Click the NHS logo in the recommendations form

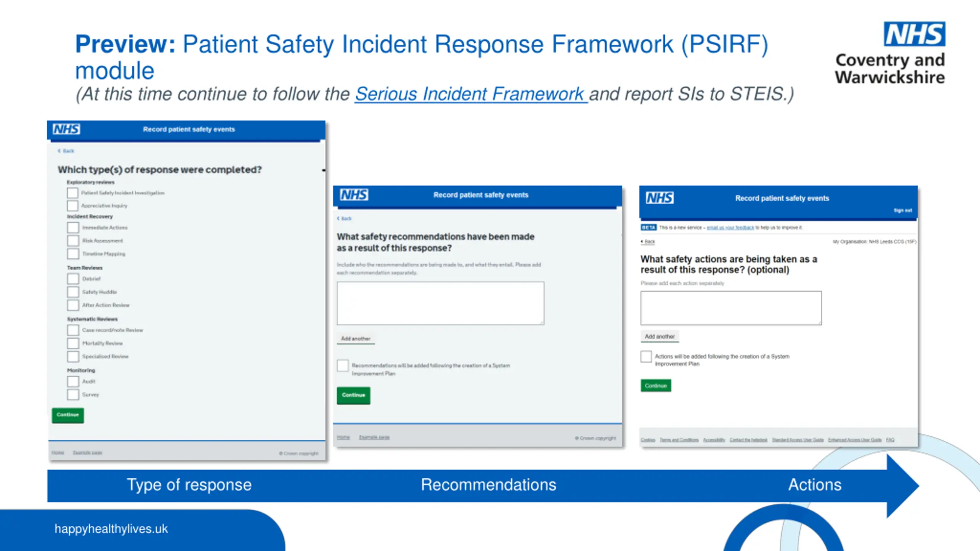click(354, 195)
